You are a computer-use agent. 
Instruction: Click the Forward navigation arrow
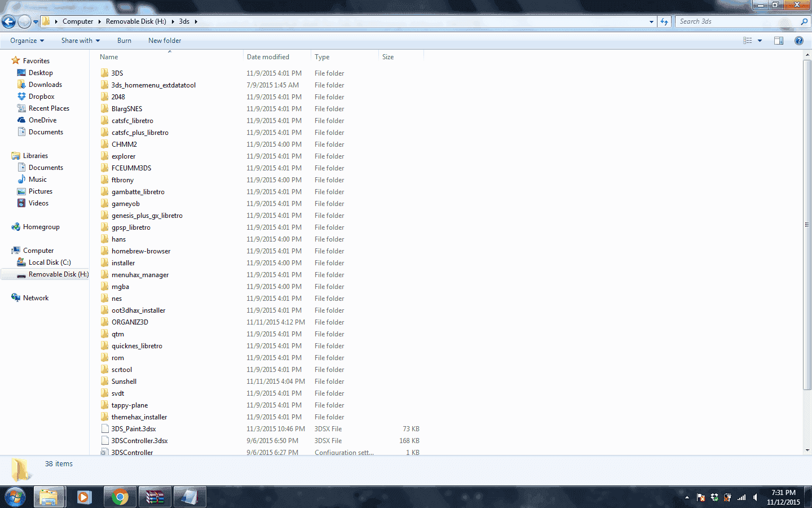(x=24, y=22)
